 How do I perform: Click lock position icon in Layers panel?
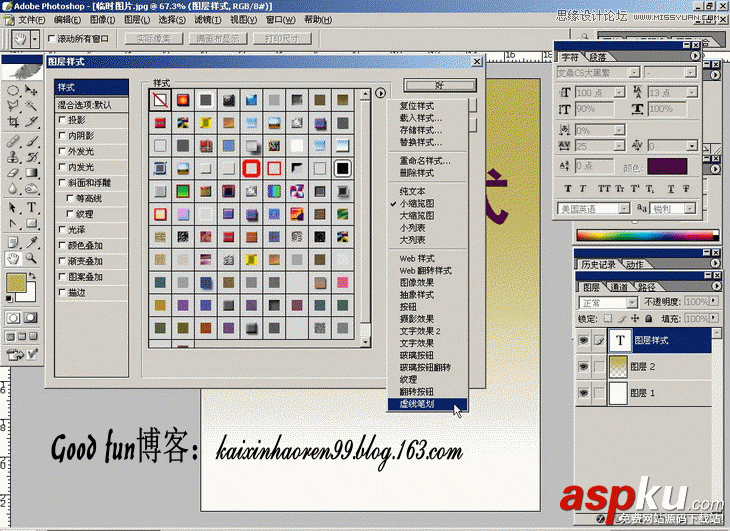click(x=635, y=319)
